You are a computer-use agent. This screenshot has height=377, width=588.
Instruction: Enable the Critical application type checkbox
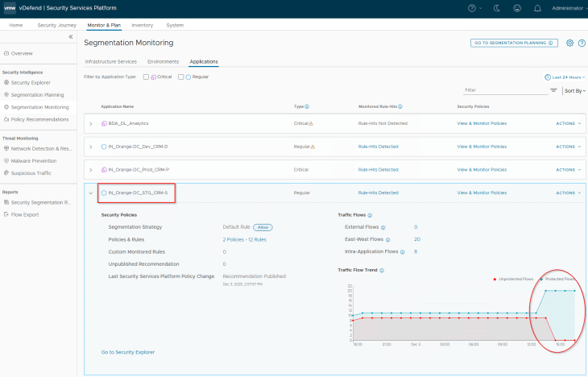[x=146, y=77]
